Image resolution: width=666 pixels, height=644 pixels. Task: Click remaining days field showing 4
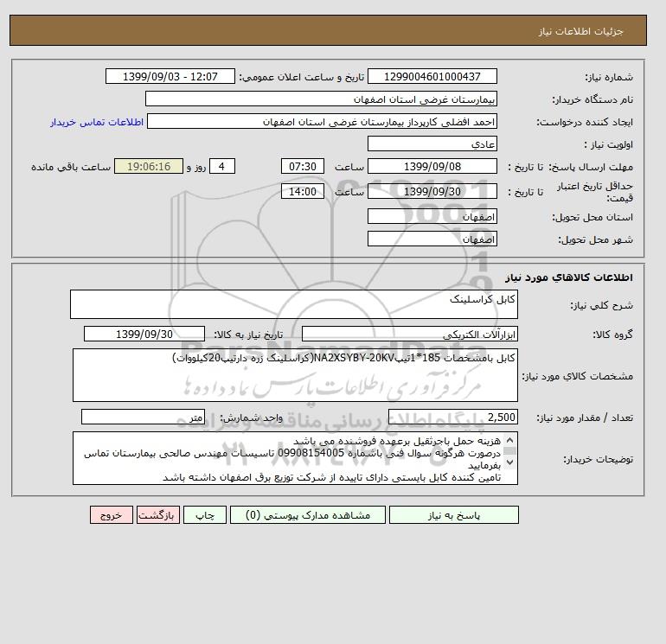tap(221, 167)
